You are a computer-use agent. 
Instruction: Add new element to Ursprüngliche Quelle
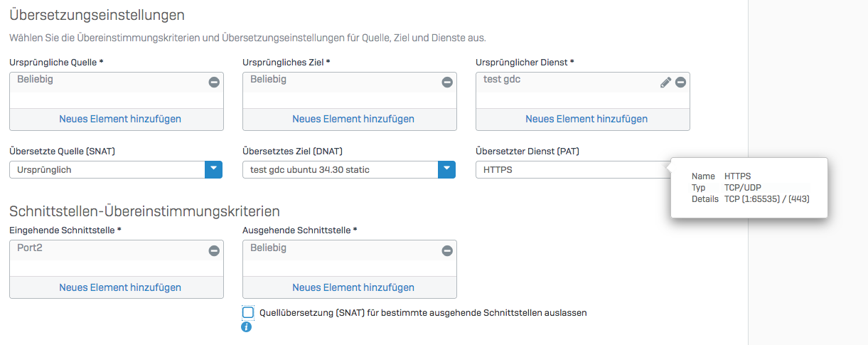[x=120, y=119]
